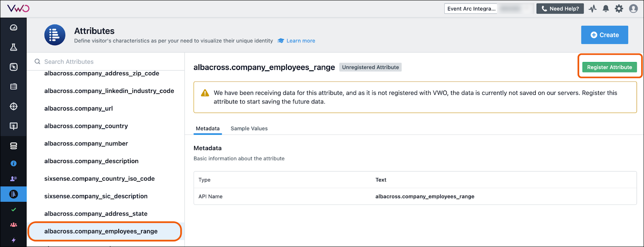
Task: Open the crosshair target icon in sidebar
Action: click(13, 106)
